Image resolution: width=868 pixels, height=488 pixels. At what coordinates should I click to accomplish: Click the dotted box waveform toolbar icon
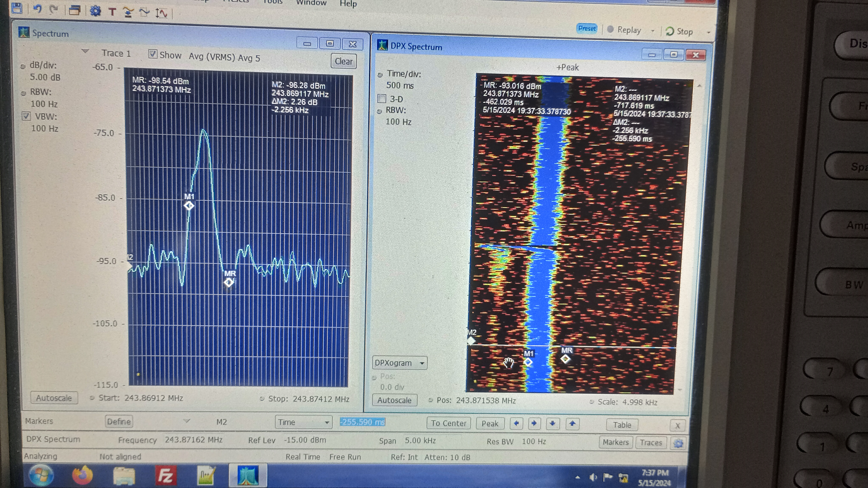pyautogui.click(x=144, y=13)
